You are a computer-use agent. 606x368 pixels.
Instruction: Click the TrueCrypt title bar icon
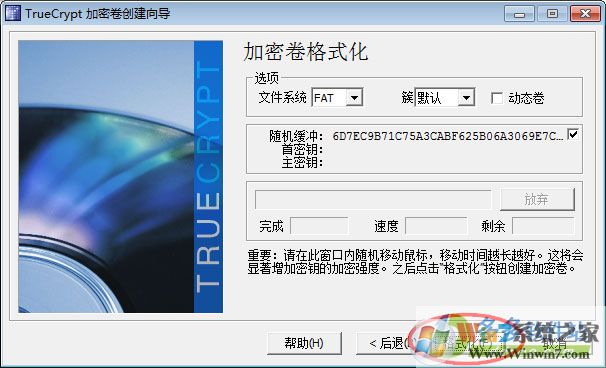(x=12, y=14)
